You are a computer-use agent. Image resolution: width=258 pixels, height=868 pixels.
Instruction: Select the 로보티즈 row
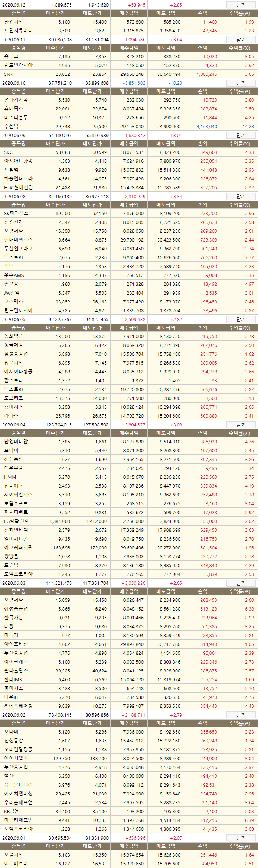(x=129, y=398)
